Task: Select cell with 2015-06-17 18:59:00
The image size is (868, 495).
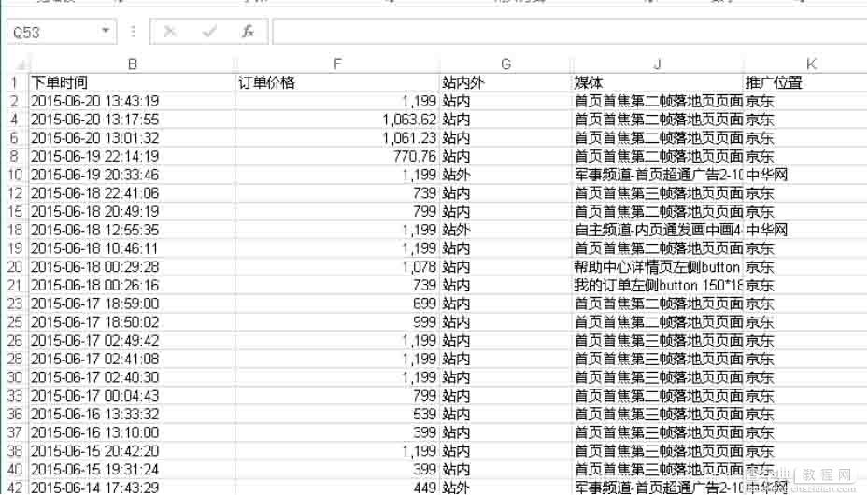Action: click(133, 304)
